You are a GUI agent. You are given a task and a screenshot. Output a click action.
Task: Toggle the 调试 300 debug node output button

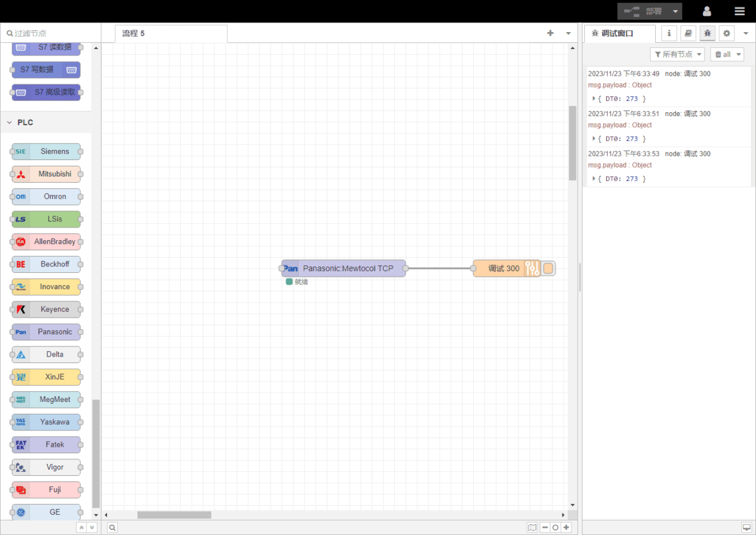point(548,268)
